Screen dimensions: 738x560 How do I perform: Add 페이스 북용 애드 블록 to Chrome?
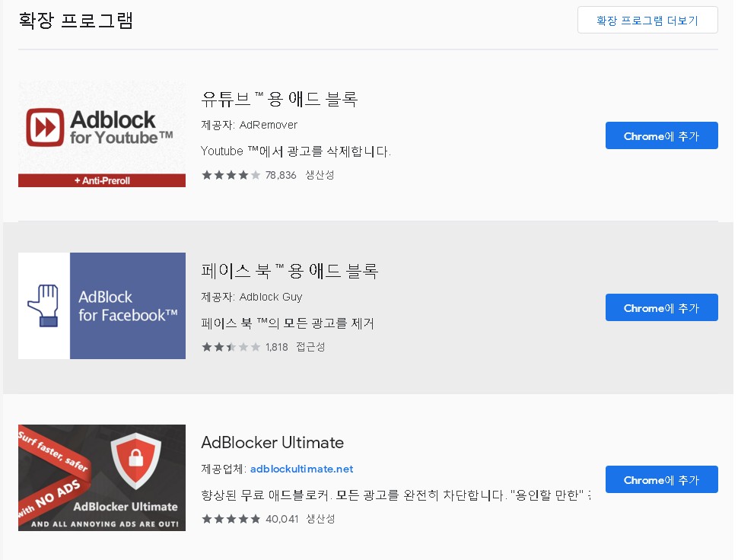pyautogui.click(x=661, y=307)
